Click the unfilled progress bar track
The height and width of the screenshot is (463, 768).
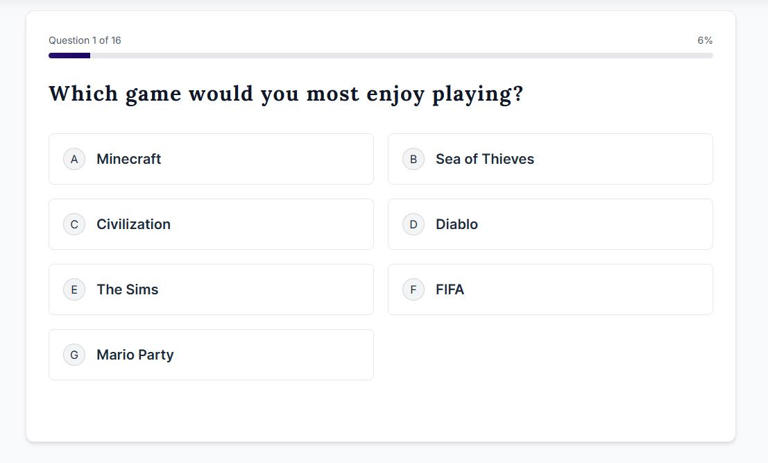click(400, 55)
